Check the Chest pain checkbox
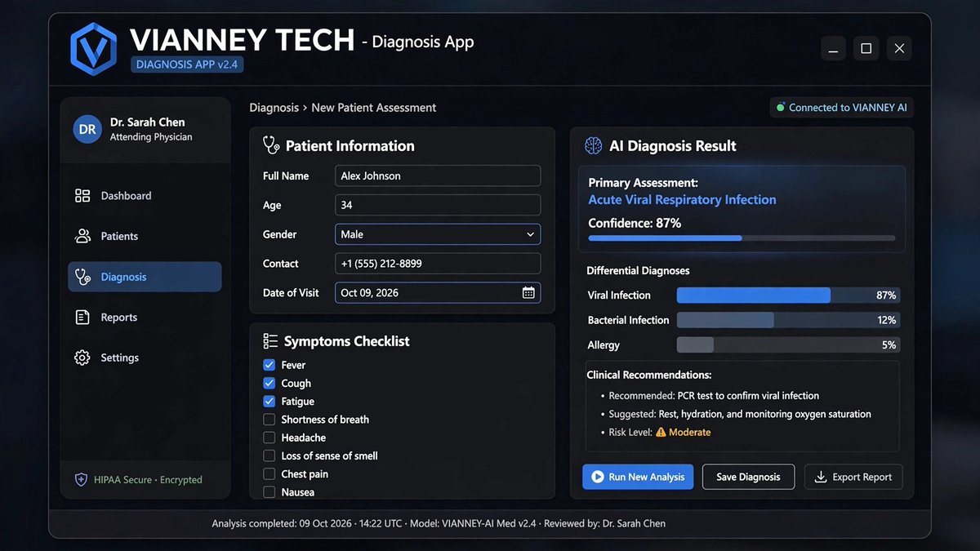The width and height of the screenshot is (980, 551). coord(269,473)
